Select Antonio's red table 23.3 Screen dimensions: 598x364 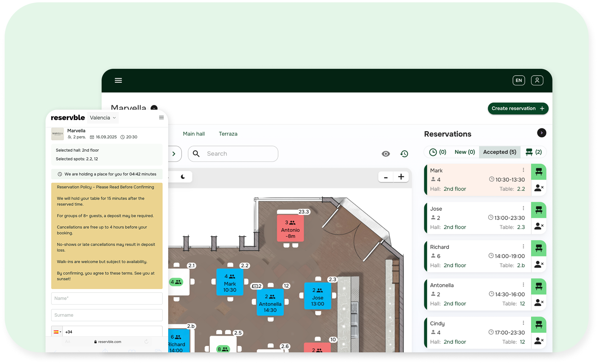290,228
